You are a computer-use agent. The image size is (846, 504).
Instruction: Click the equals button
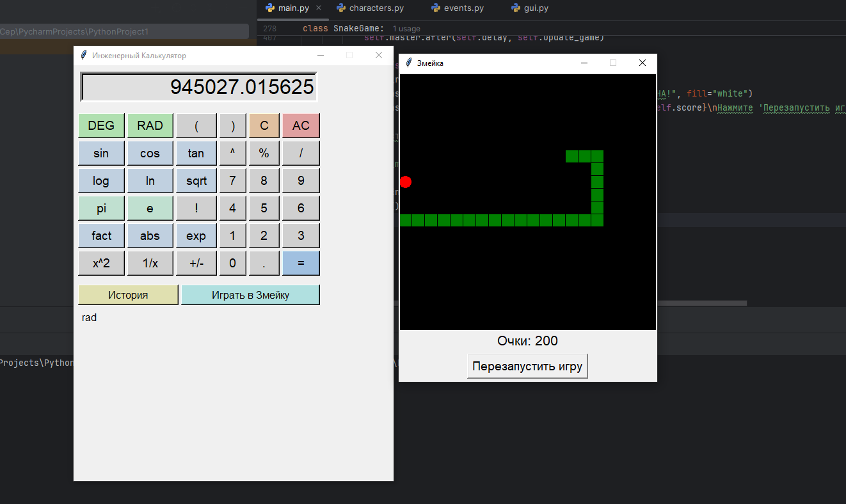point(301,263)
